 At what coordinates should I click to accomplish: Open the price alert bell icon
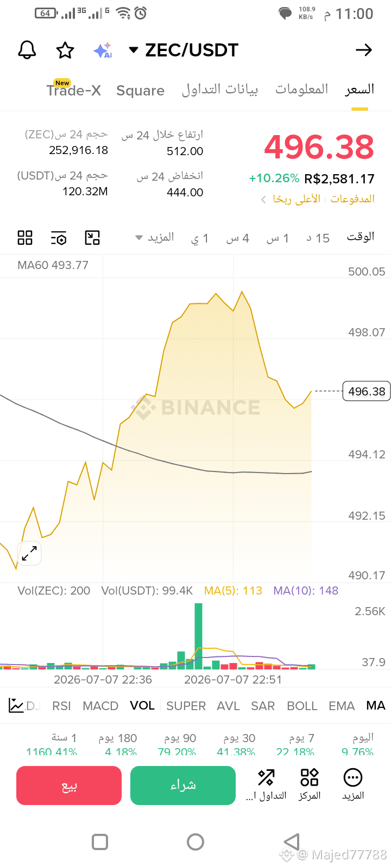[27, 50]
